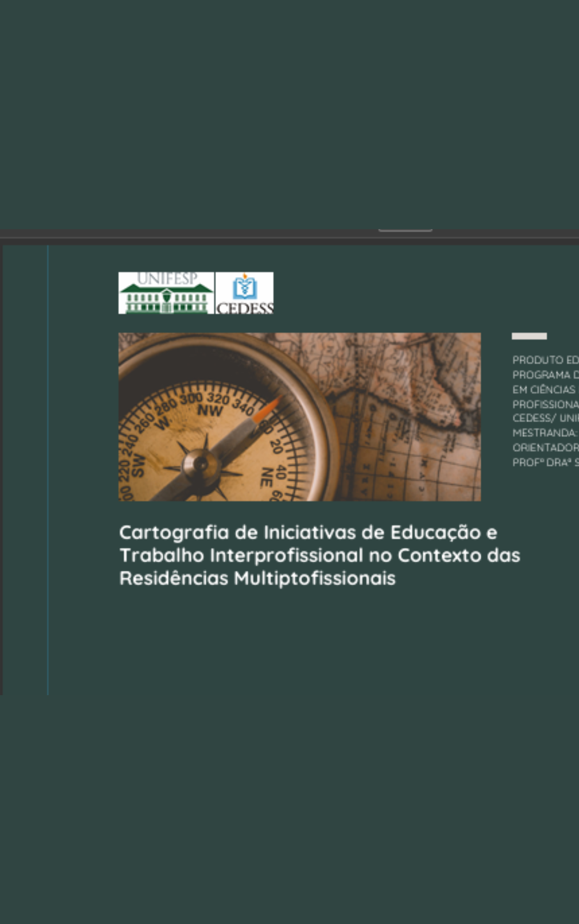This screenshot has width=579, height=924.
Task: Click the 'PROGRAMA' text line
Action: (x=545, y=375)
